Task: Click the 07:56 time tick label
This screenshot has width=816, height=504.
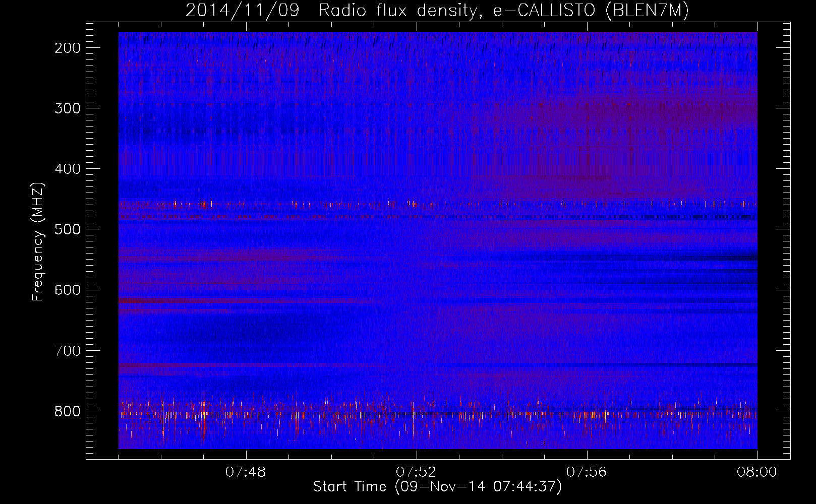Action: click(587, 472)
